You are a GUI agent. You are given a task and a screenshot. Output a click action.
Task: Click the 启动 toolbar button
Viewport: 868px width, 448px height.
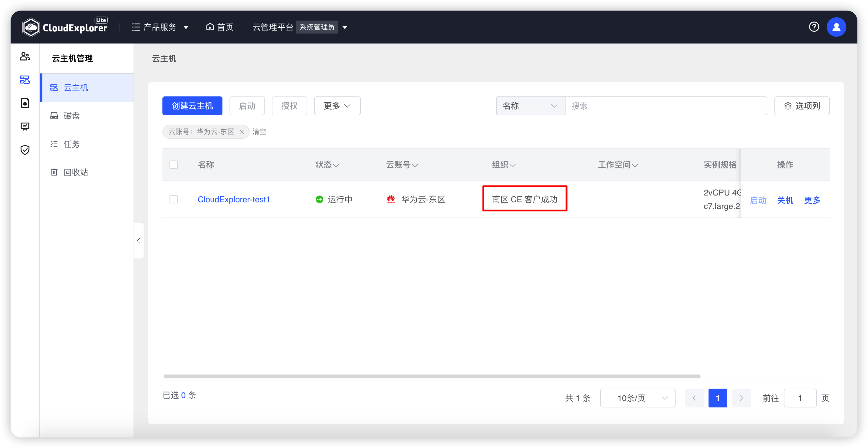click(x=247, y=106)
